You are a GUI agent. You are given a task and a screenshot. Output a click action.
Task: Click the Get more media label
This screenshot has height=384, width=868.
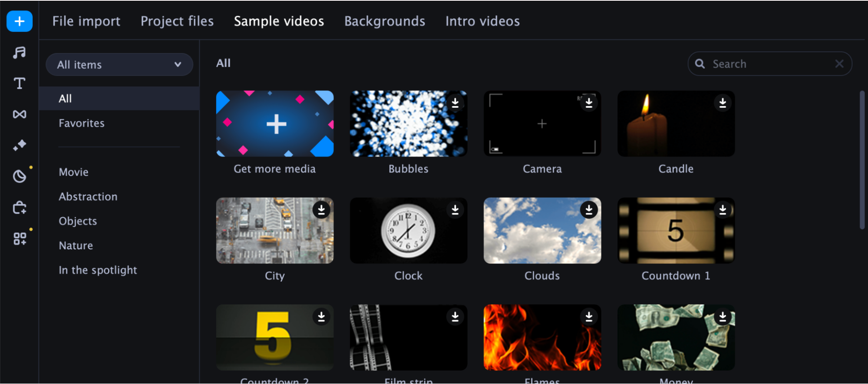click(x=275, y=169)
